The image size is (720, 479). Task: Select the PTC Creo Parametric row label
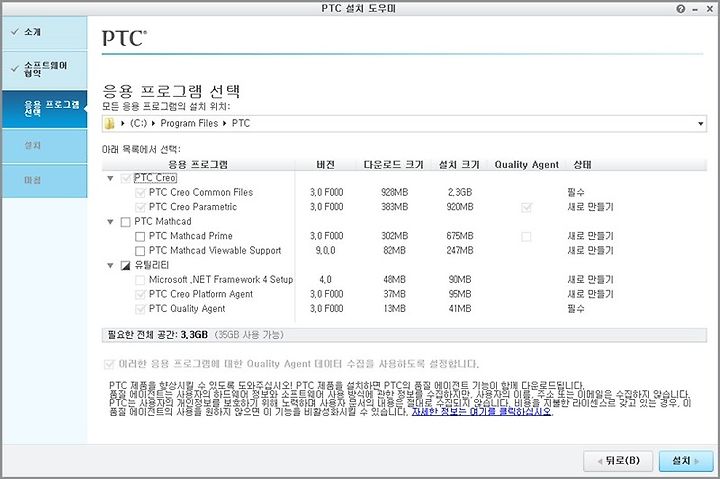tap(193, 207)
